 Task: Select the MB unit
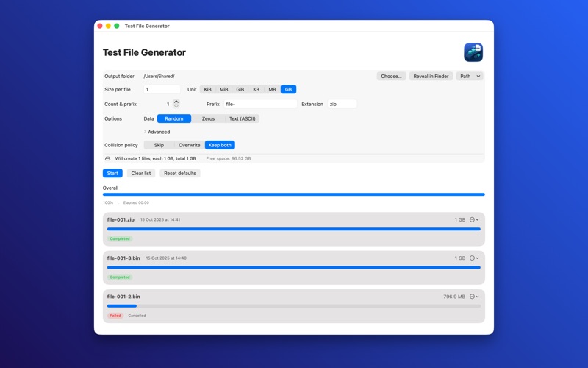272,89
